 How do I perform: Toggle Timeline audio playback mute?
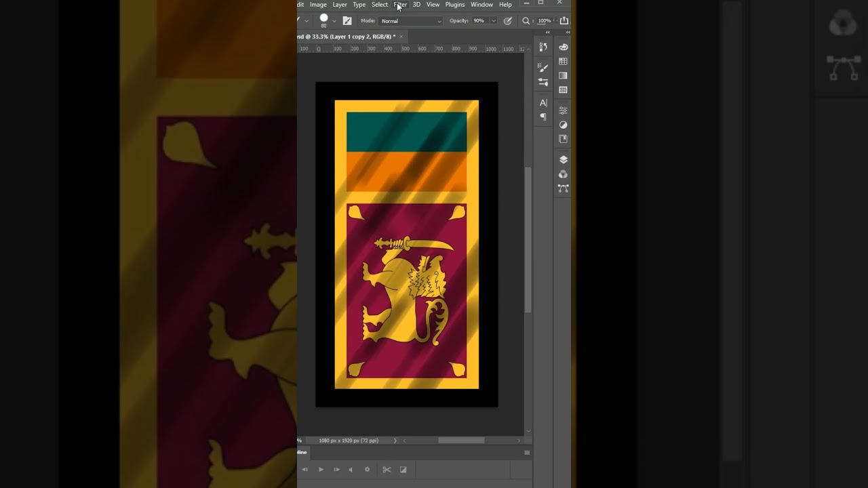(351, 469)
